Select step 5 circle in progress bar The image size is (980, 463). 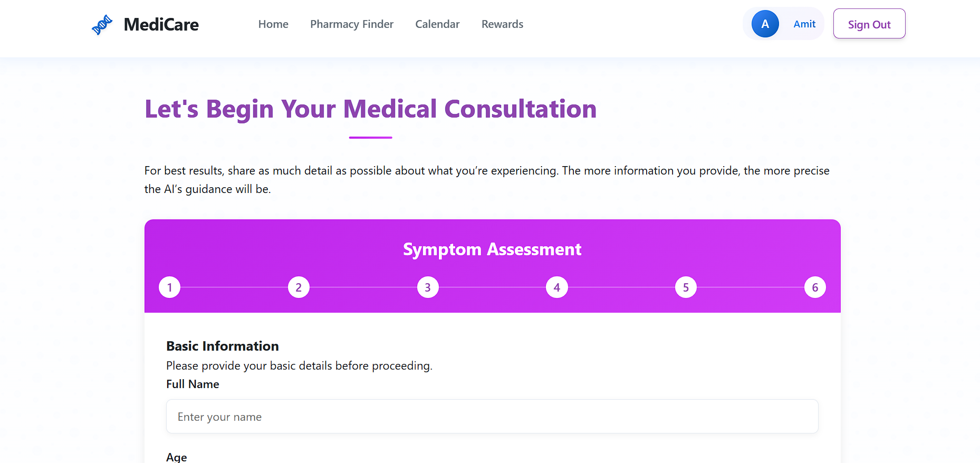click(x=686, y=287)
